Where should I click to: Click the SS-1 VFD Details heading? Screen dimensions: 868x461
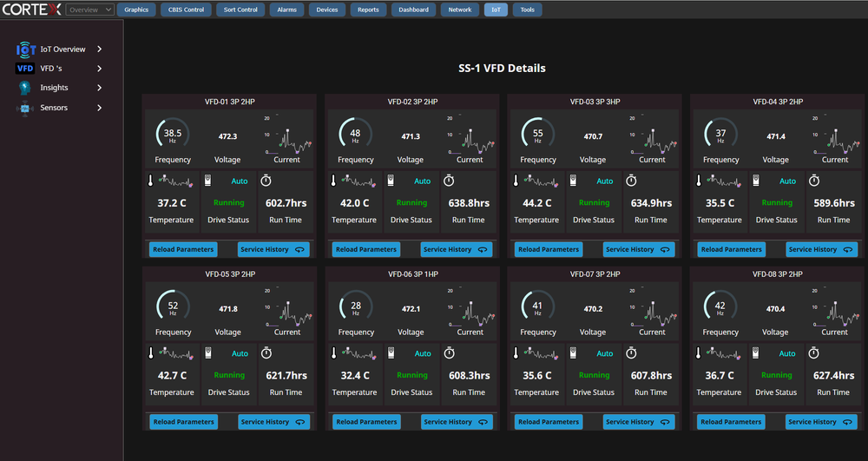click(502, 69)
